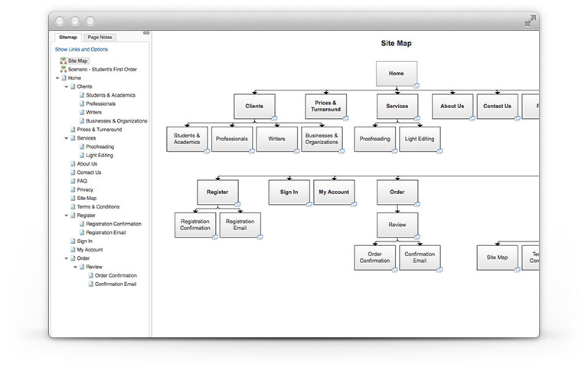Click link badge on the Review box
Image resolution: width=588 pixels, height=368 pixels.
pos(417,237)
